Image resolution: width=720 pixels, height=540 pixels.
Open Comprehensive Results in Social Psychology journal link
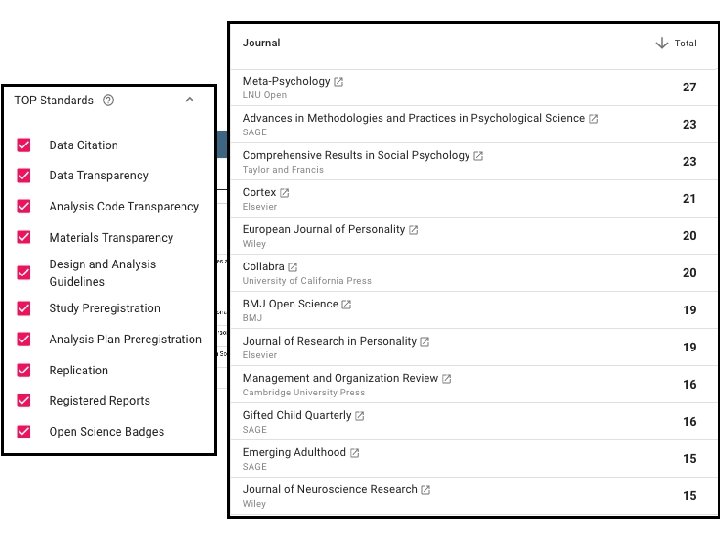[356, 155]
